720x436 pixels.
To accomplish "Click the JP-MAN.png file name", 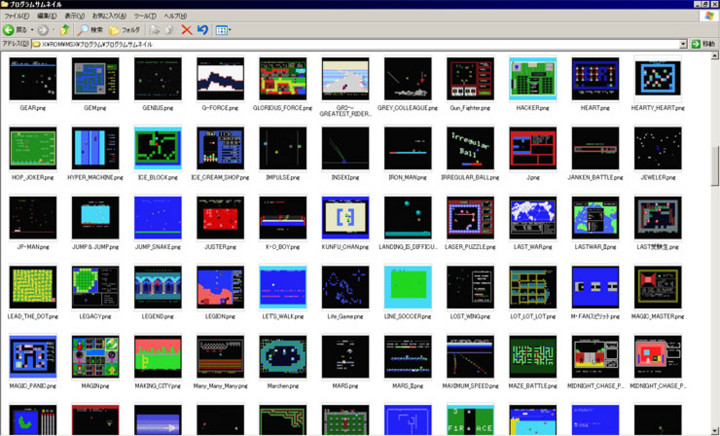I will point(33,247).
